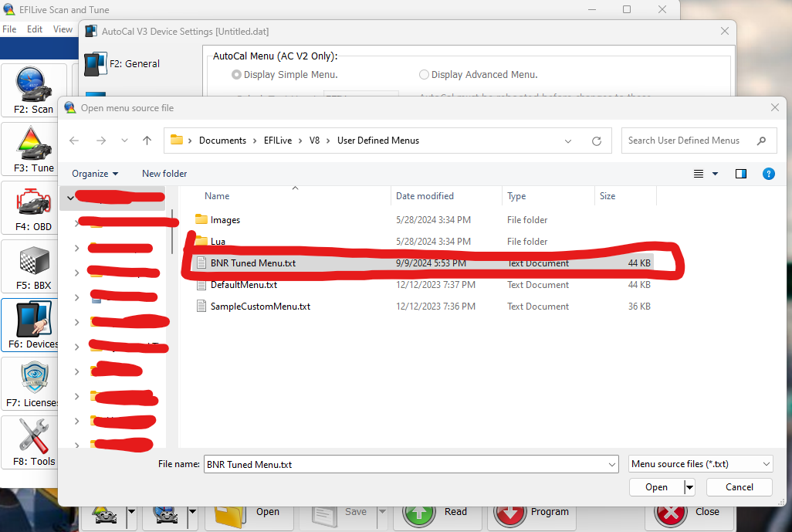
Task: Open the F8: Tools panel
Action: point(30,442)
